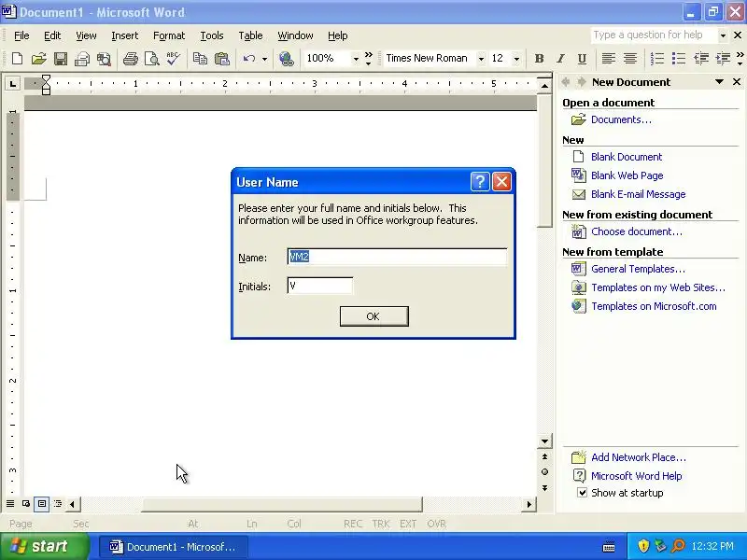Click the E-mail envelope-printer toolbar icon
Image resolution: width=747 pixels, height=560 pixels.
(x=82, y=59)
